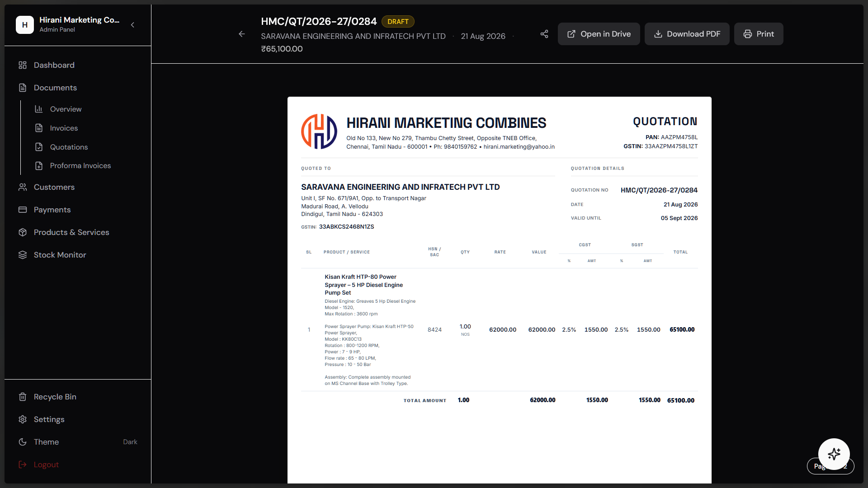
Task: Open the Dashboard menu item
Action: pos(78,65)
